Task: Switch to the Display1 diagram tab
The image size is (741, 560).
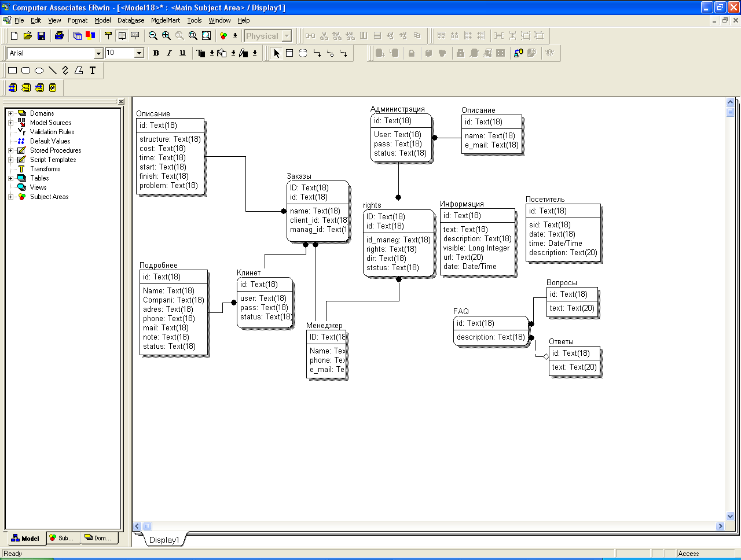Action: coord(164,540)
